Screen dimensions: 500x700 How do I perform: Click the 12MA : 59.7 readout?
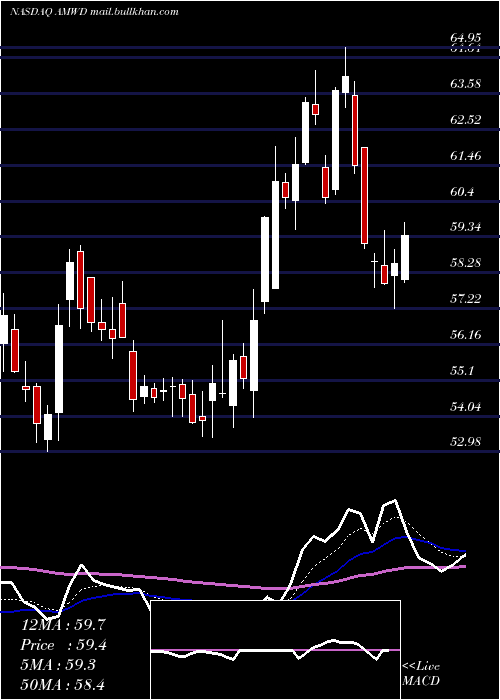click(x=63, y=625)
